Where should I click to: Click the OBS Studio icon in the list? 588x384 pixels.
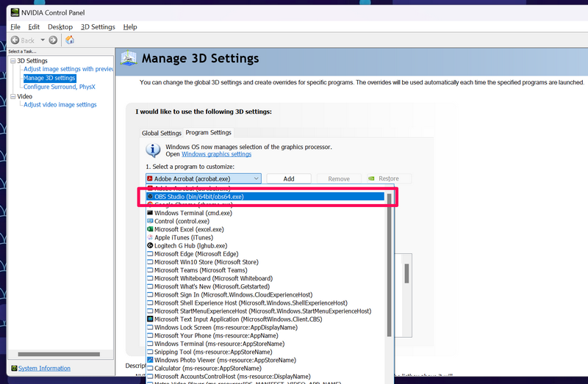[x=150, y=197]
